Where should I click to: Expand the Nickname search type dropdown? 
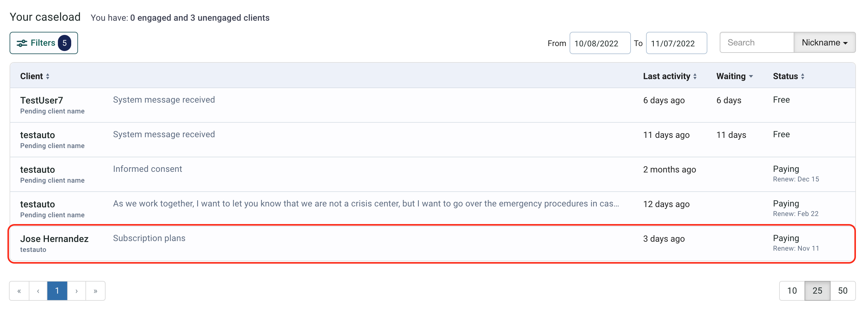pos(824,42)
